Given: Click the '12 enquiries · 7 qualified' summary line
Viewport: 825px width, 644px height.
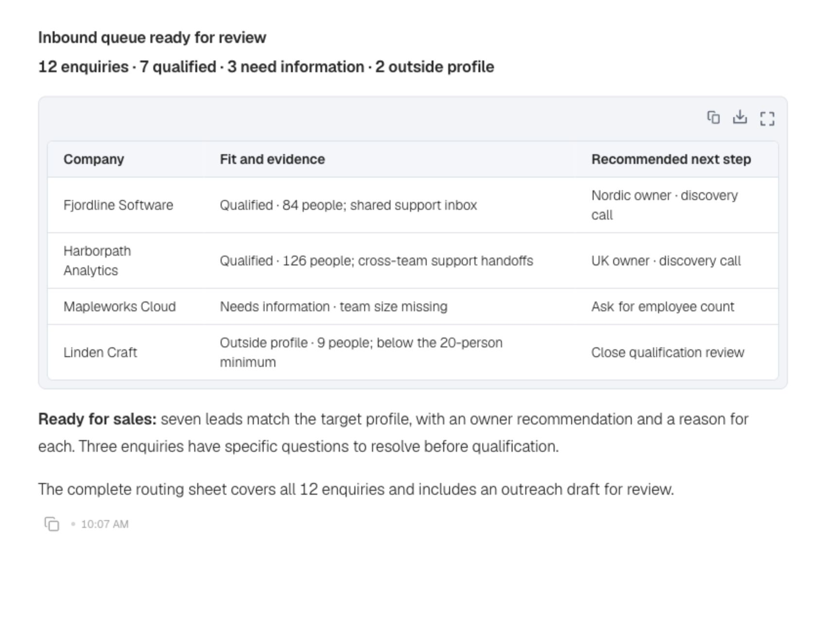Looking at the screenshot, I should [266, 67].
